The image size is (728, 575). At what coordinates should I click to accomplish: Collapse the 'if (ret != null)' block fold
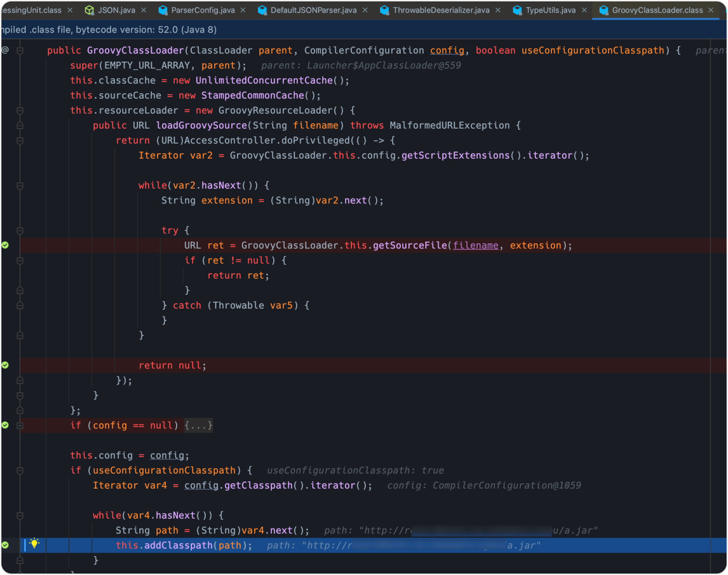pyautogui.click(x=20, y=261)
